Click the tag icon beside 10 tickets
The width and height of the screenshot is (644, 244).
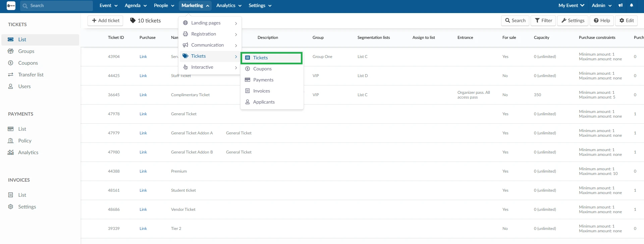pyautogui.click(x=133, y=20)
